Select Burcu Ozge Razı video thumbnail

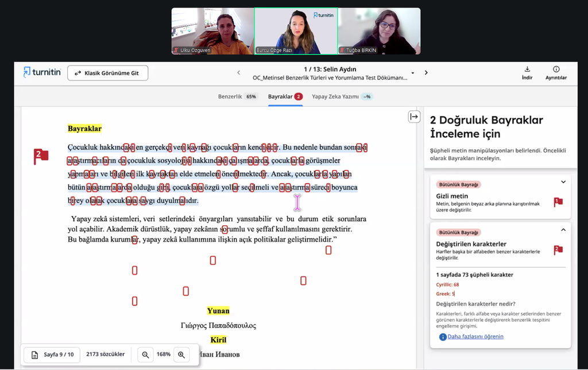pos(295,31)
